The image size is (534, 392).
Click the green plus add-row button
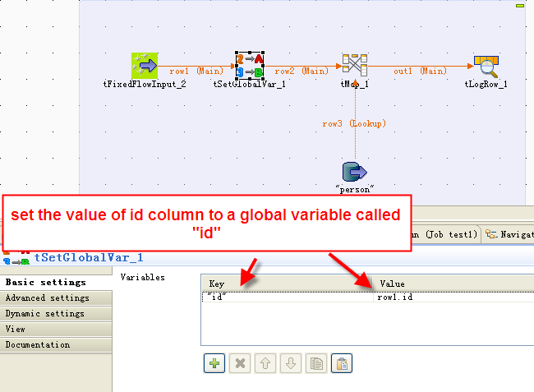(214, 363)
